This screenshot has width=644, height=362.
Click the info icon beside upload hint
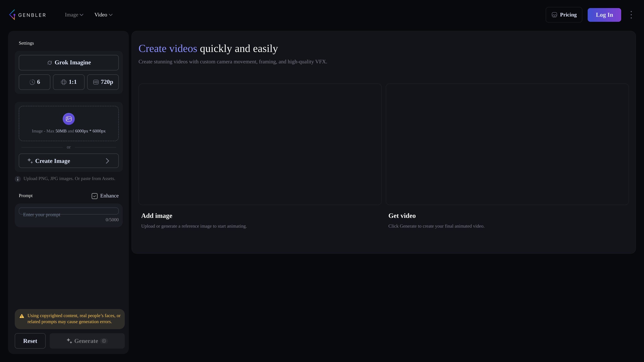point(18,179)
